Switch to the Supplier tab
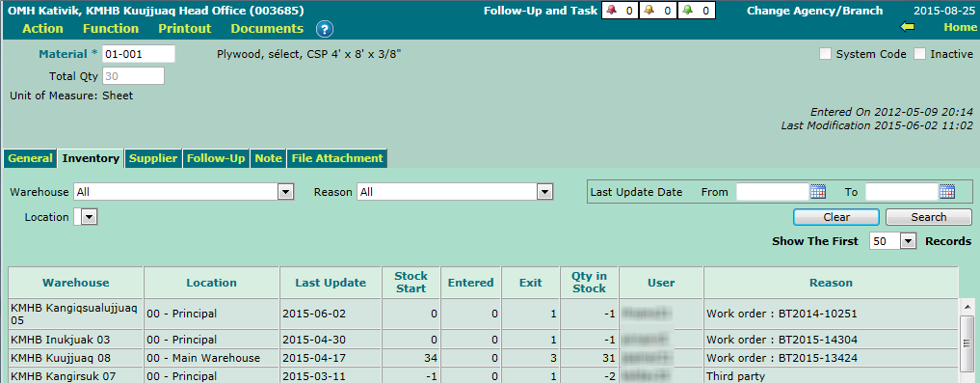Viewport: 980px width, 383px height. pos(153,158)
